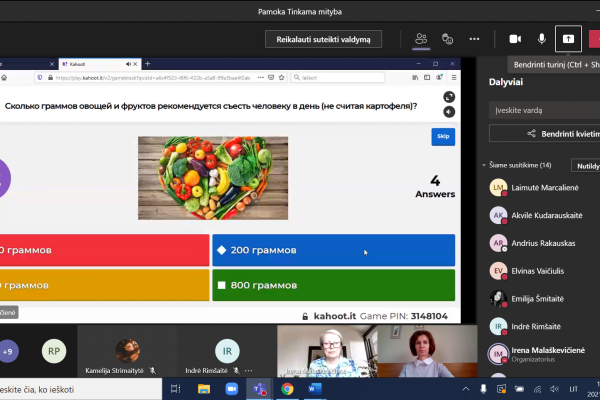Click the LT language indicator in tray

(573, 389)
